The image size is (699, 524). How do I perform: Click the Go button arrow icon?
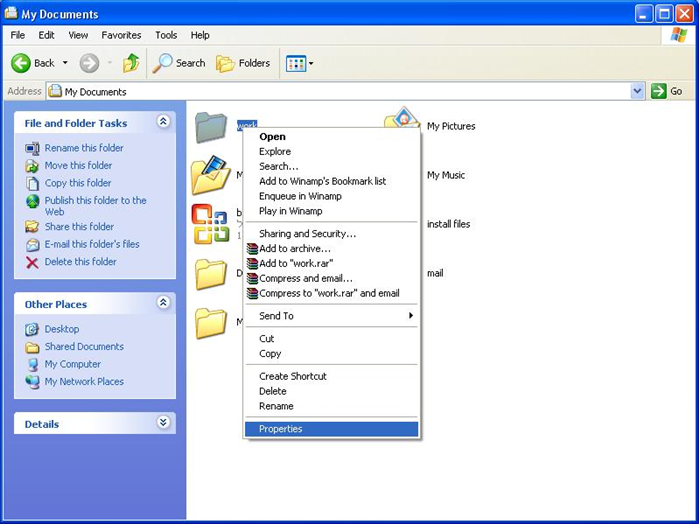658,91
